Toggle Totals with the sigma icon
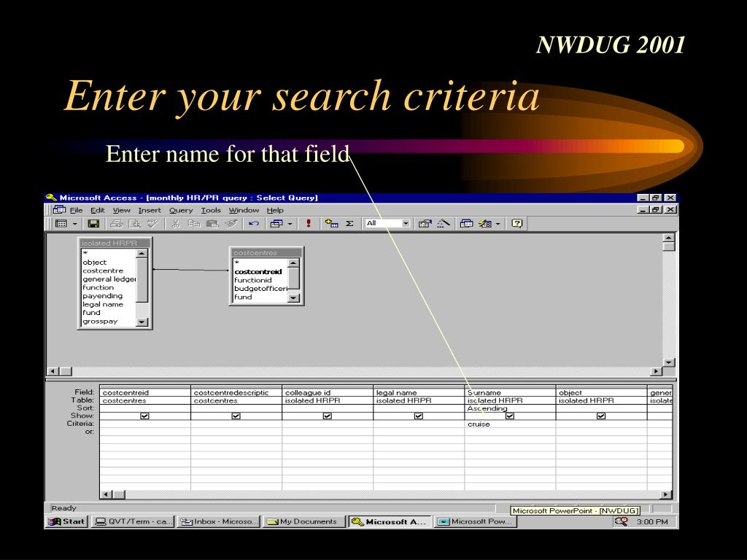The image size is (747, 560). [349, 223]
